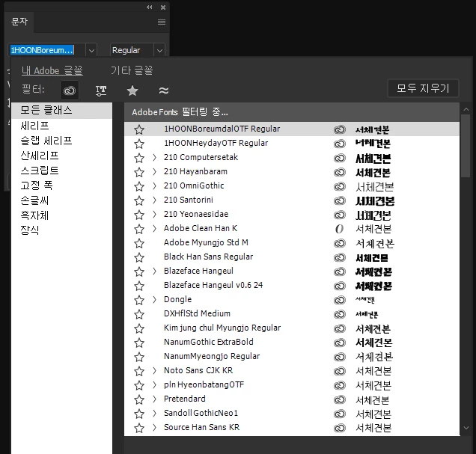Star the 210 Santorini font
This screenshot has height=454, width=476.
click(139, 200)
